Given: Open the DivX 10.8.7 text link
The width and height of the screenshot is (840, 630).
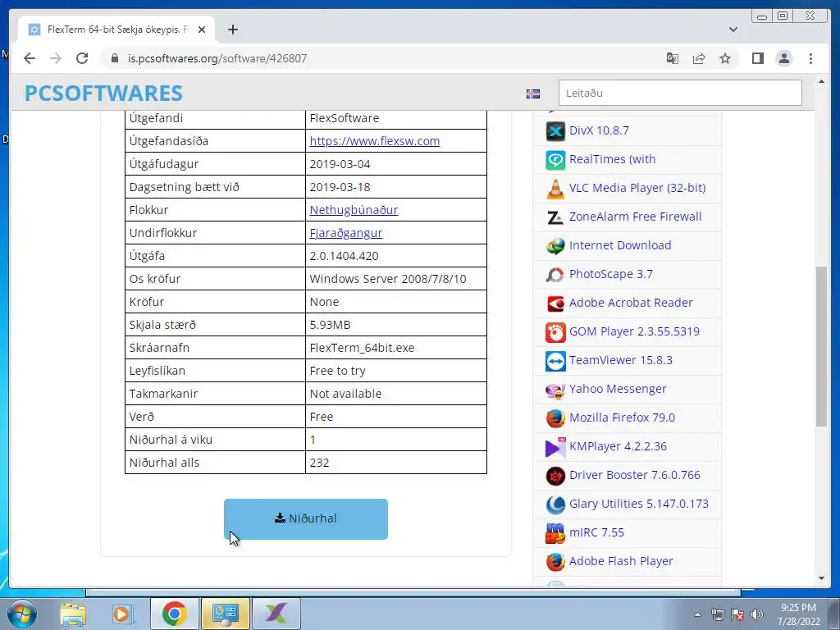Looking at the screenshot, I should (x=599, y=130).
